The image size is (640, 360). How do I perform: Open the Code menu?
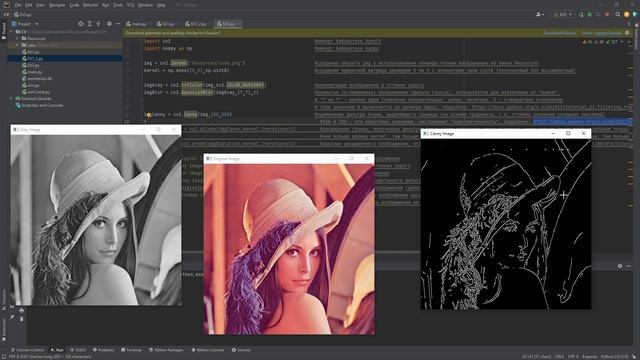[x=74, y=5]
